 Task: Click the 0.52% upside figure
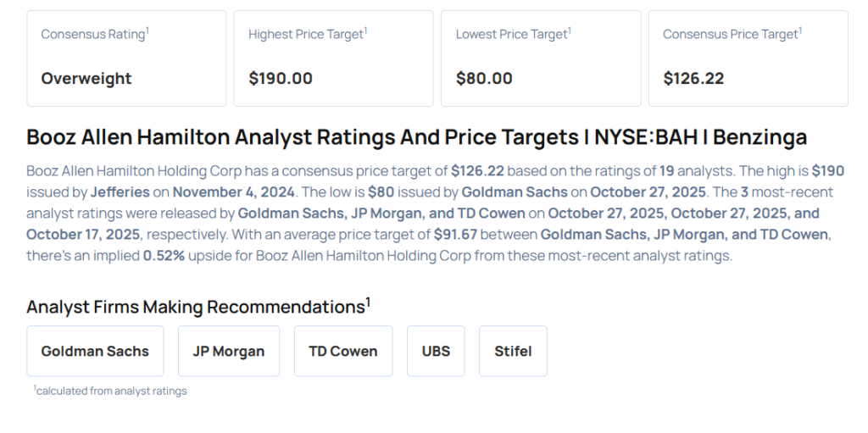pyautogui.click(x=165, y=256)
